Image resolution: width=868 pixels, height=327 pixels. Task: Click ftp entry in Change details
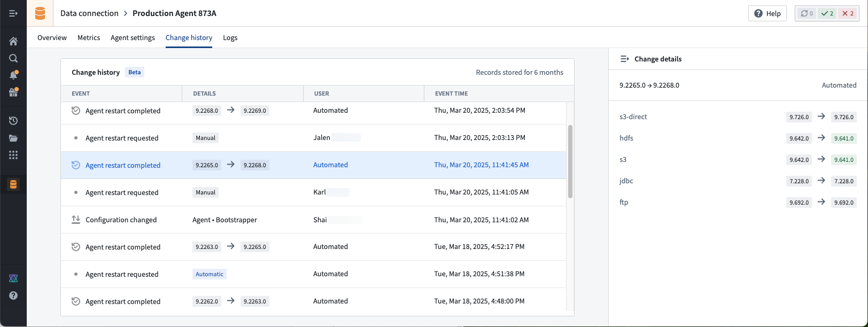point(624,202)
